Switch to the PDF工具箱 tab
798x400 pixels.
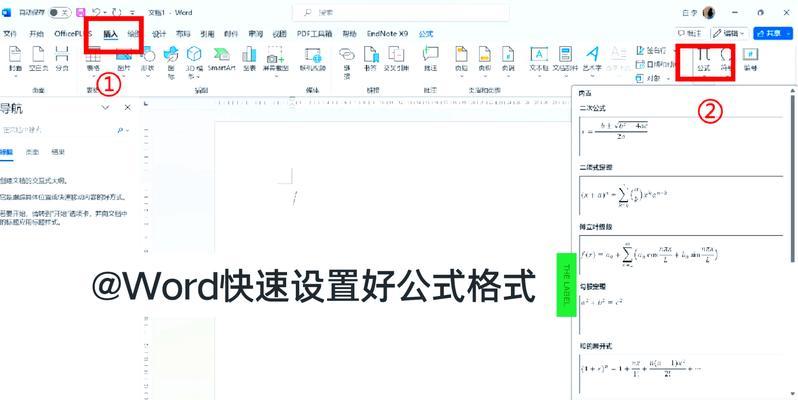315,34
